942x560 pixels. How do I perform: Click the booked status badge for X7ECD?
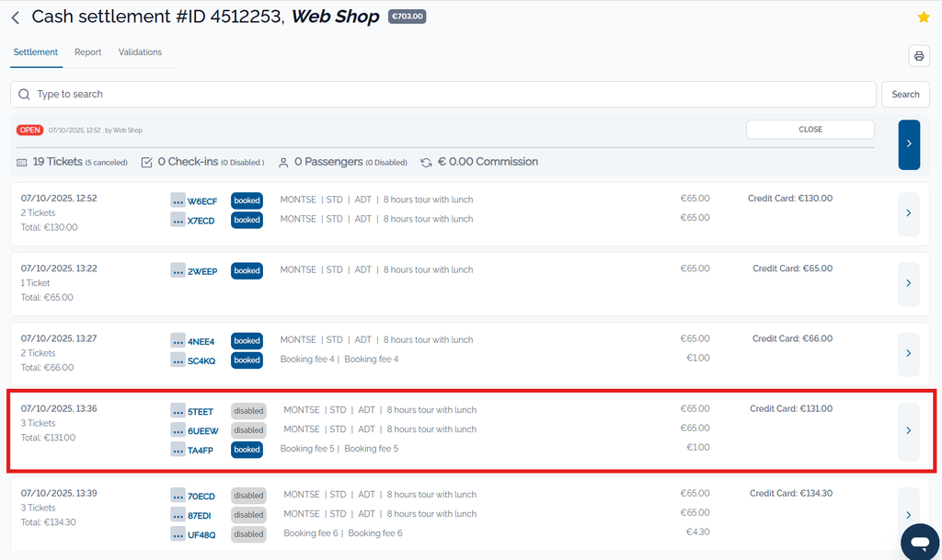point(247,220)
